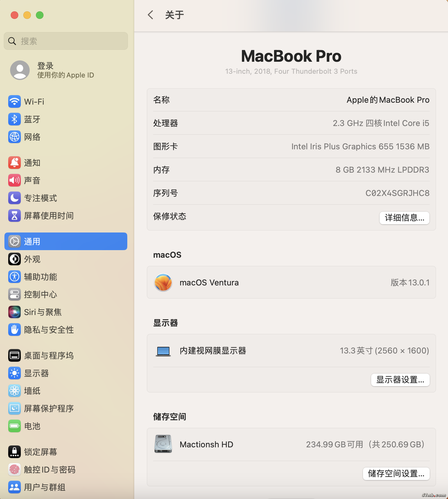Click the Intel Iris Plus Graphics 655 value
Image resolution: width=448 pixels, height=499 pixels.
pos(360,146)
